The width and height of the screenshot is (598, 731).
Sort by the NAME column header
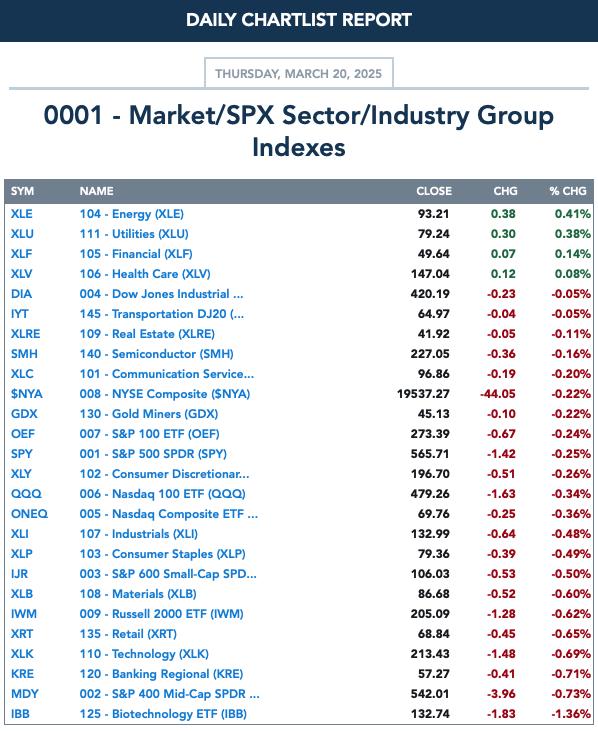[96, 191]
